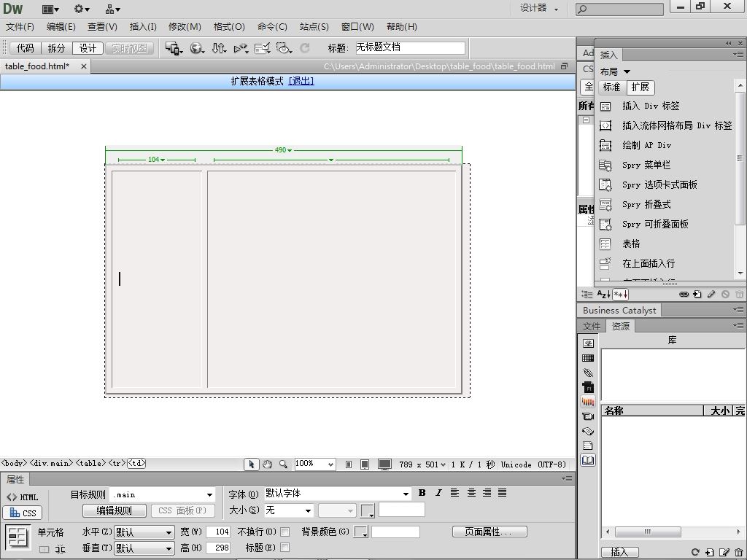Click the 退出 link to exit expanded mode
The image size is (747, 560).
tap(301, 82)
